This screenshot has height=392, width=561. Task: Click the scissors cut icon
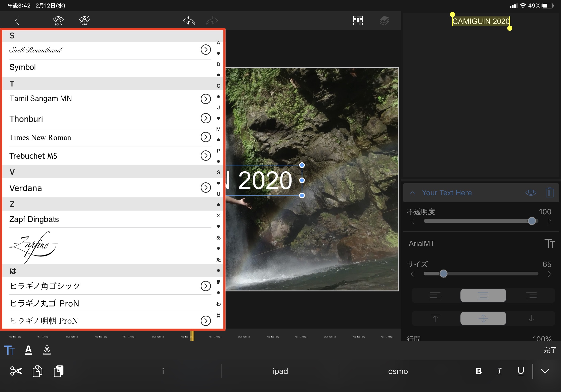(16, 371)
